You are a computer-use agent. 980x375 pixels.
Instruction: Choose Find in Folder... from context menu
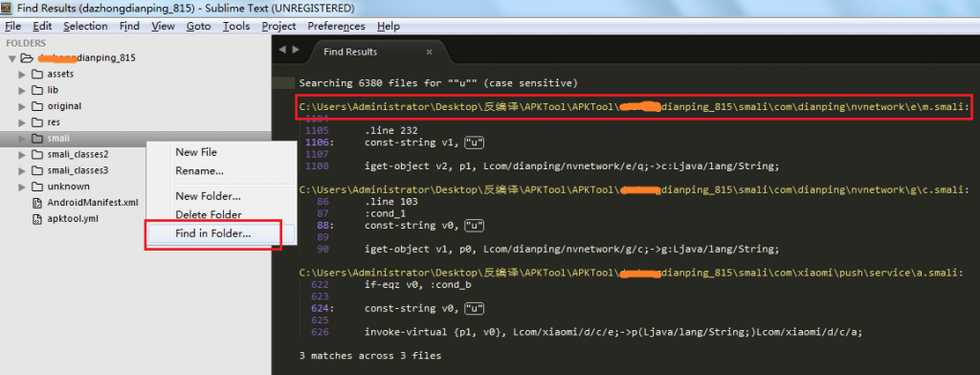tap(213, 233)
